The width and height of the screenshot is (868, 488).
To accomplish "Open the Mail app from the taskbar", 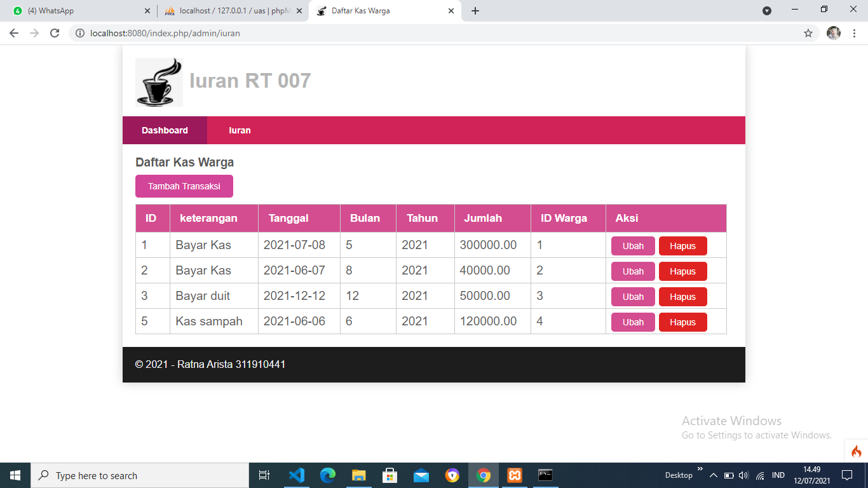I will (x=421, y=475).
